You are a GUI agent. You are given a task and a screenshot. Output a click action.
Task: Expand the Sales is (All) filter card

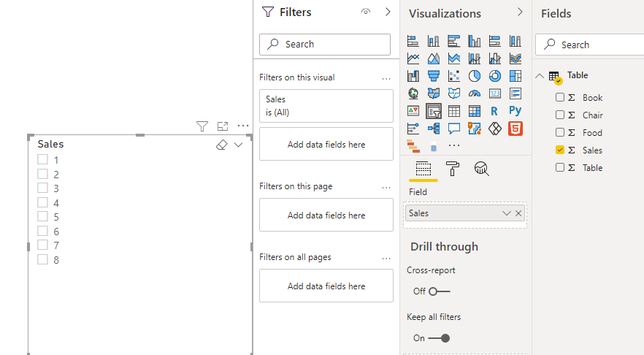[x=326, y=106]
